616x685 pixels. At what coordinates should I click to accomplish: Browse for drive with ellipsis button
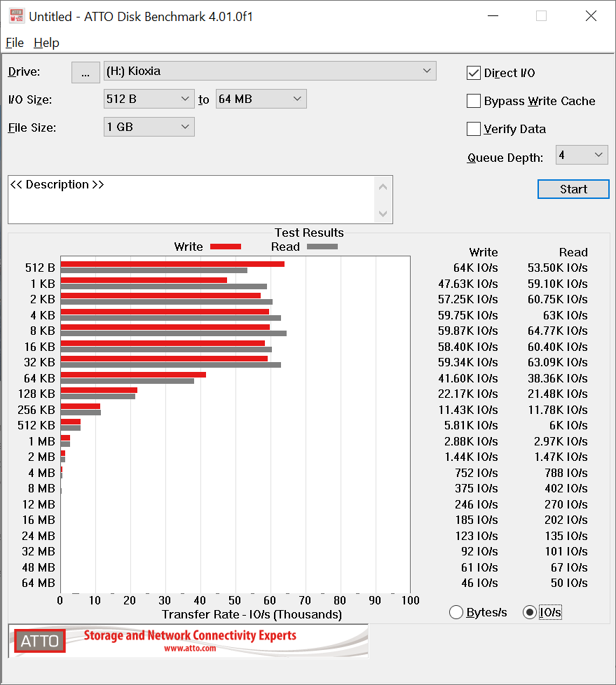(85, 72)
